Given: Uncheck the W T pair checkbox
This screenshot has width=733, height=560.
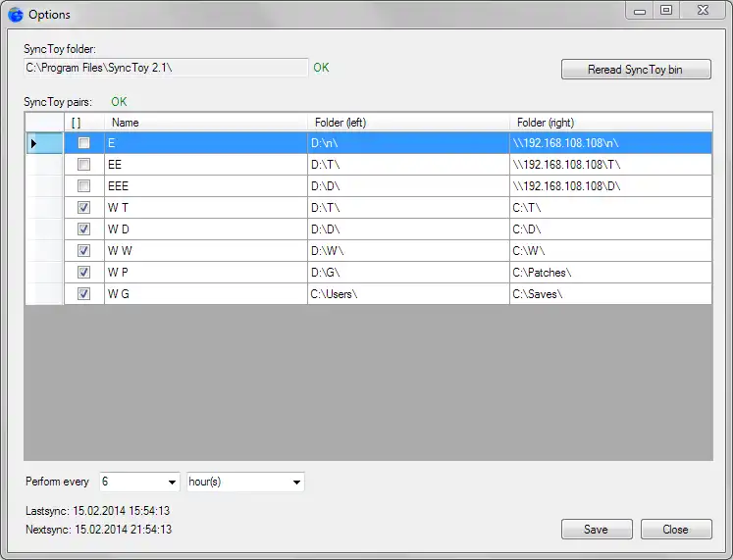Looking at the screenshot, I should pos(83,207).
